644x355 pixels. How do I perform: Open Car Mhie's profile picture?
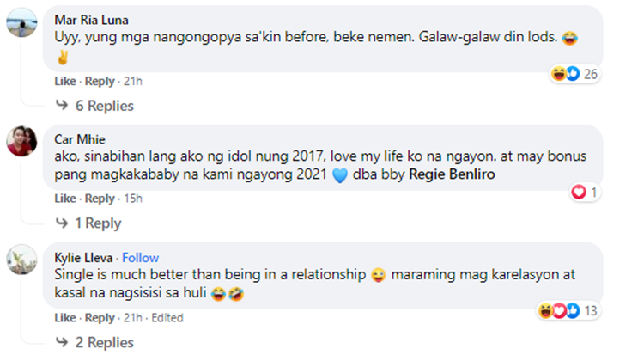21,142
